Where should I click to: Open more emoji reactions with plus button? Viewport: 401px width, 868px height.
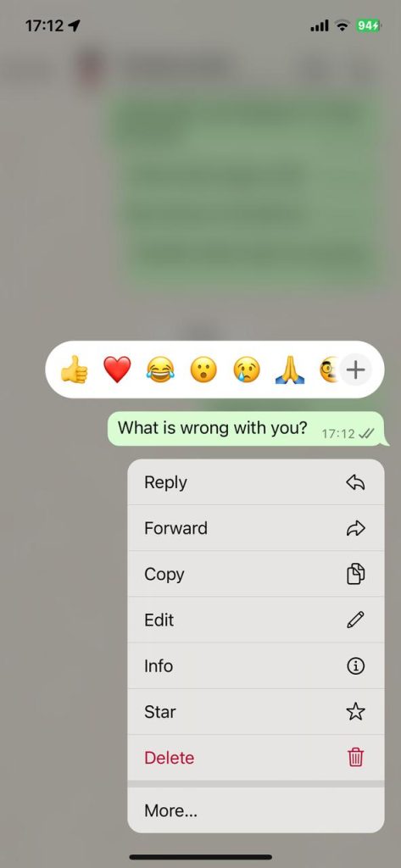tap(355, 370)
